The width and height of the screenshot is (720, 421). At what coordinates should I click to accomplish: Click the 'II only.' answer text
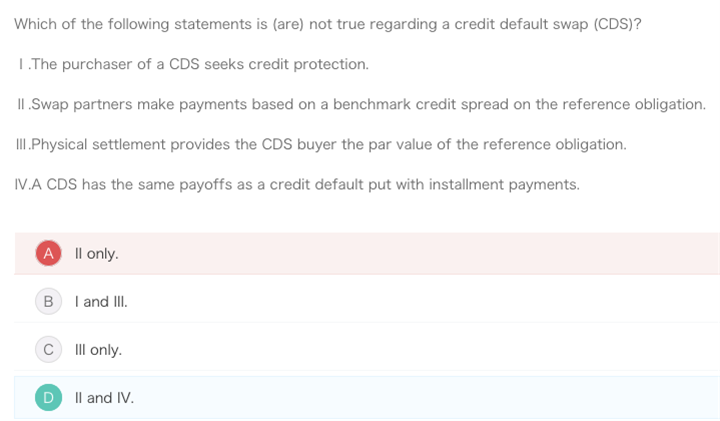[96, 253]
